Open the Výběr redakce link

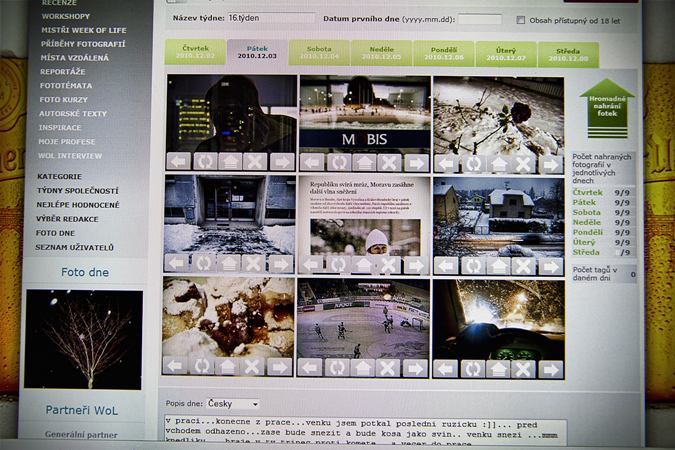(67, 219)
